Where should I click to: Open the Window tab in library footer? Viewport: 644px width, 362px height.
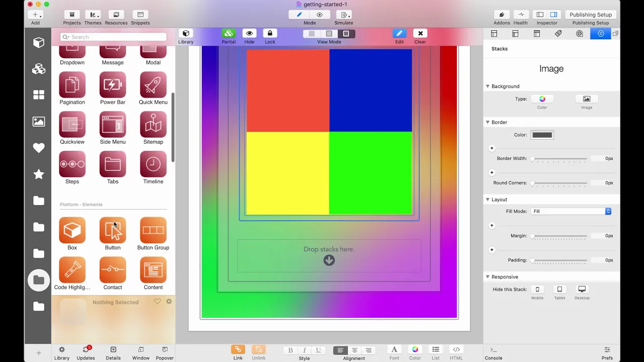pyautogui.click(x=141, y=353)
